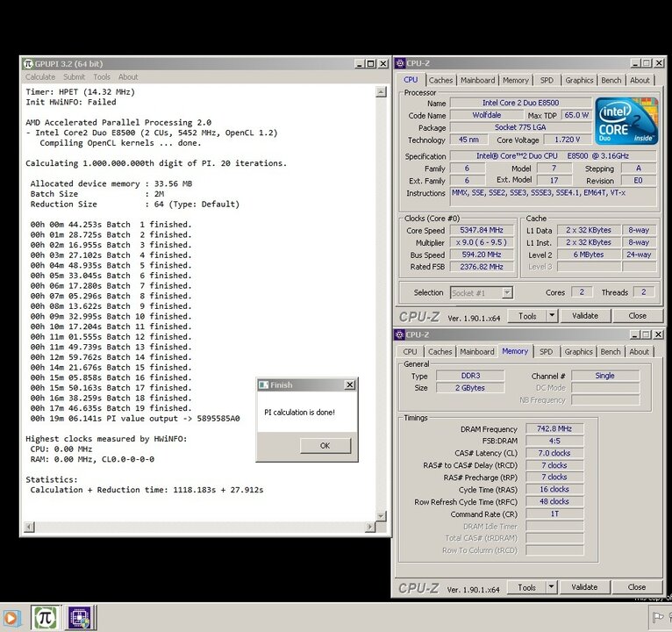This screenshot has width=672, height=632.
Task: Click Close button in top CPU-Z
Action: 637,316
